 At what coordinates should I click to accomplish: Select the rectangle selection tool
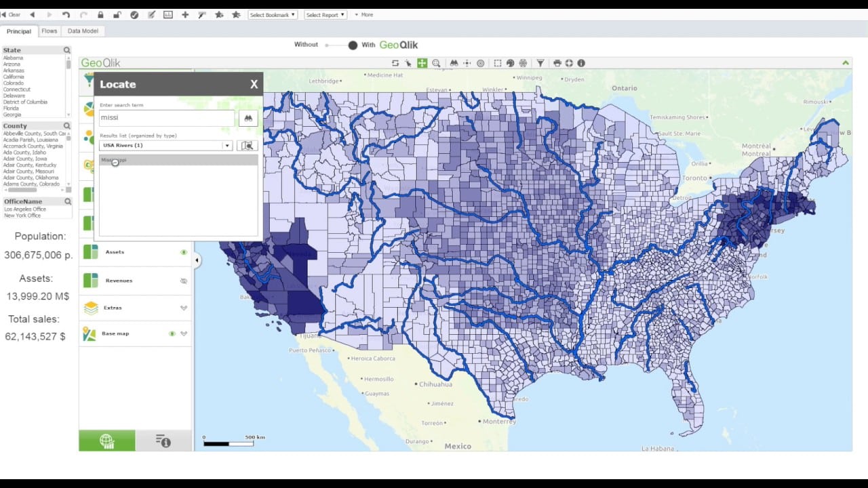tap(498, 63)
